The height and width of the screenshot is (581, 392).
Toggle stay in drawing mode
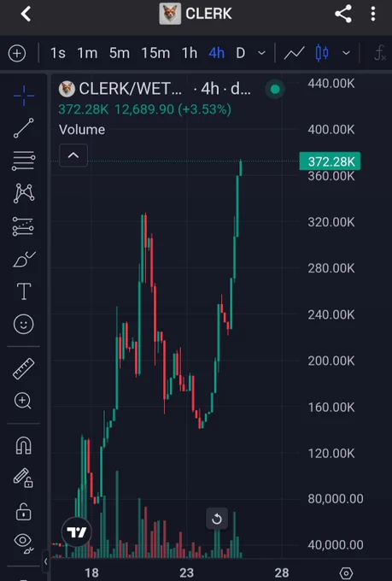[x=23, y=478]
